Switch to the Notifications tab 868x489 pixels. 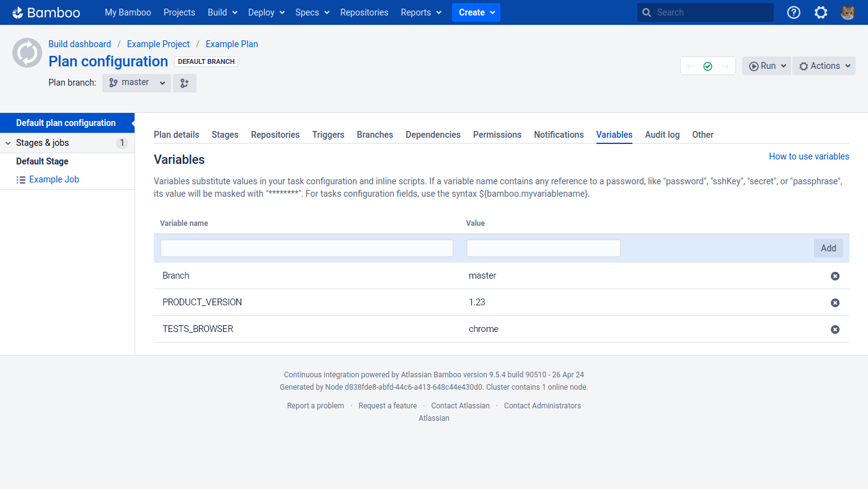pos(559,135)
